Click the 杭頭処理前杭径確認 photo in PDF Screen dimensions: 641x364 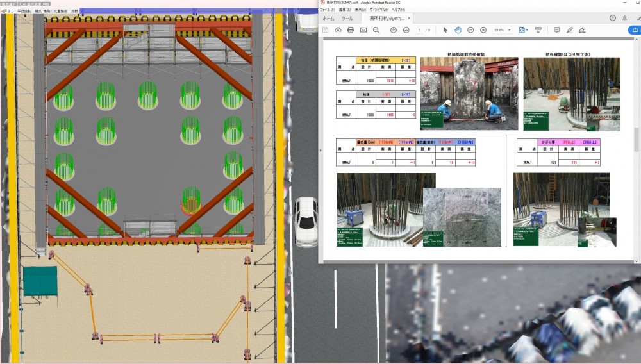click(469, 94)
